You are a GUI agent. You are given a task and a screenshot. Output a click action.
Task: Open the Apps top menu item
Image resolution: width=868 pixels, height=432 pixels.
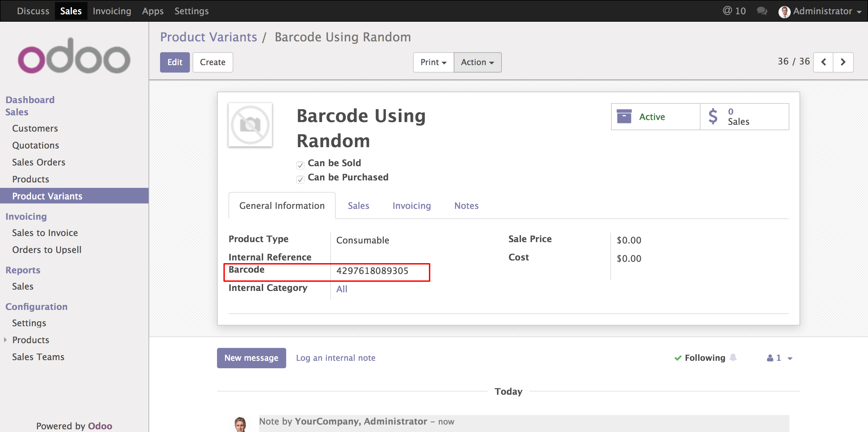(153, 11)
